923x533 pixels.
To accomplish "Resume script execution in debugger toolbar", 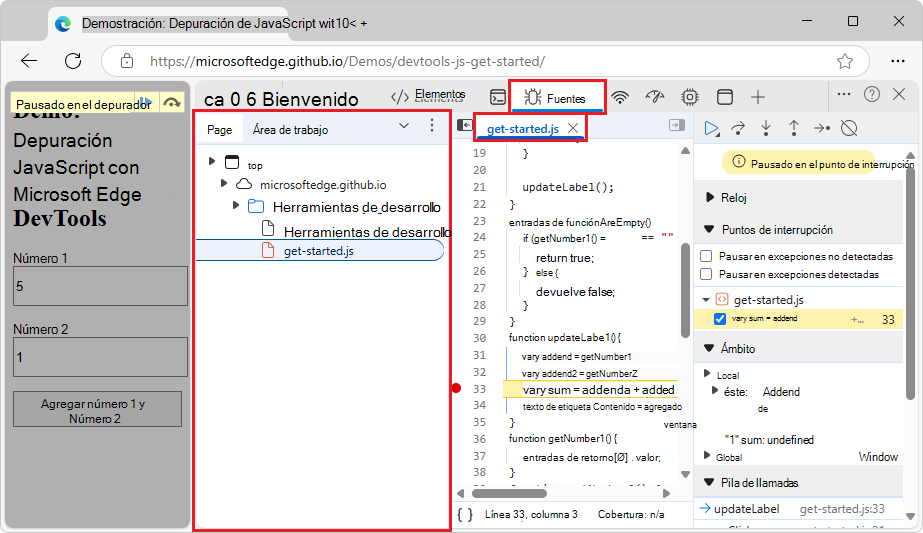I will tap(711, 128).
